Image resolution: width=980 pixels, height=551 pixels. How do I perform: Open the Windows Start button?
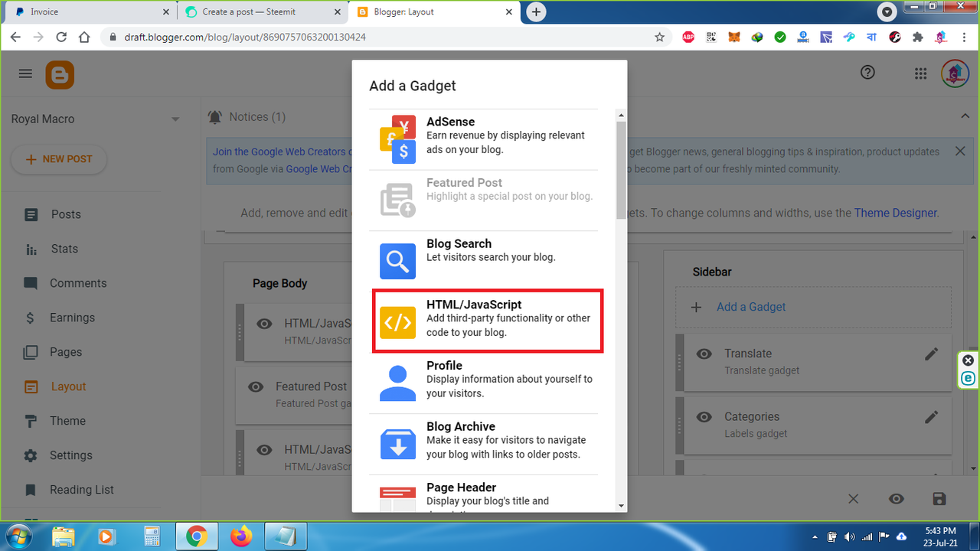point(18,536)
